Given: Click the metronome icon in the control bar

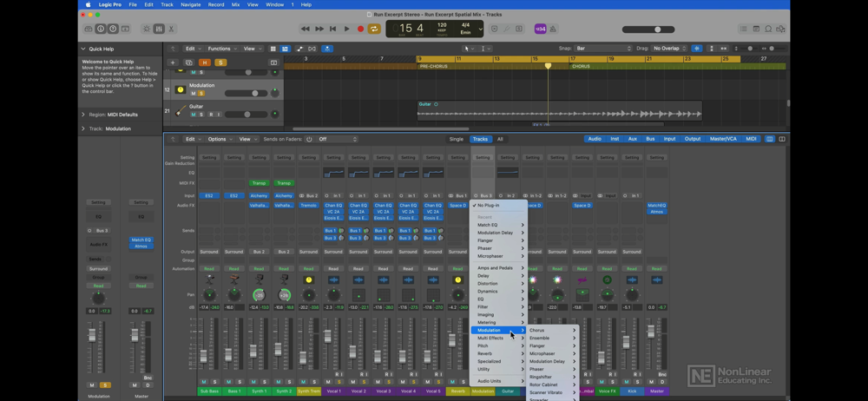Looking at the screenshot, I should (553, 29).
